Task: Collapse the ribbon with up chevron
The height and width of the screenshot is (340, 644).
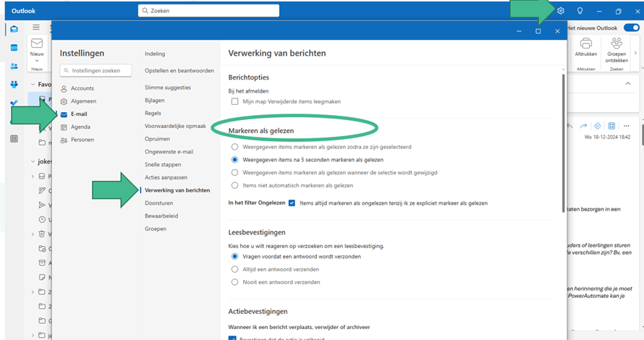Action: coord(628,83)
